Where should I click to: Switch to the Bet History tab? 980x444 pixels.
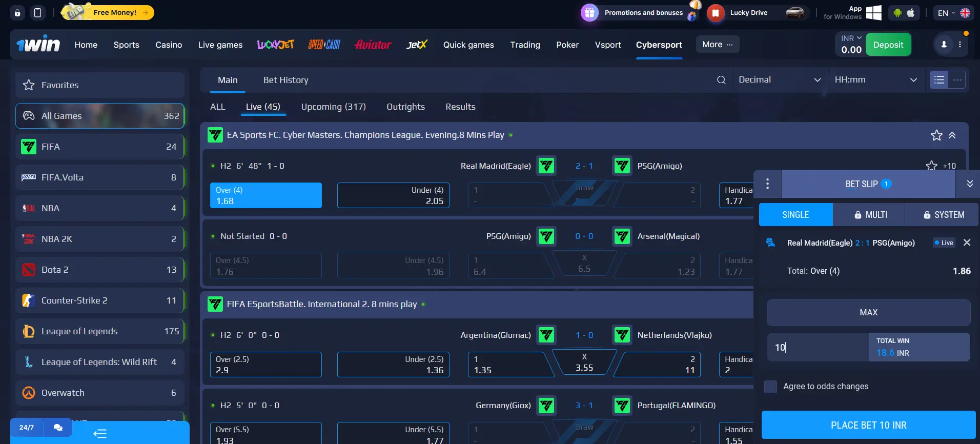pos(286,80)
